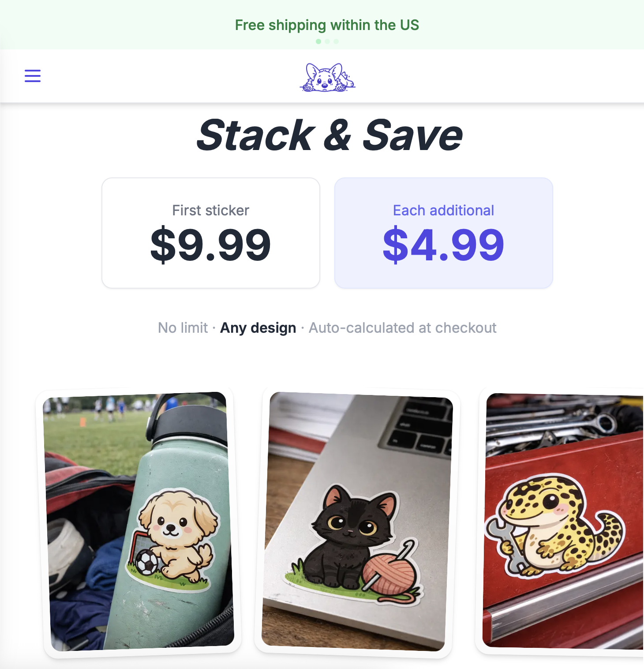Click the Each additional label

click(444, 210)
